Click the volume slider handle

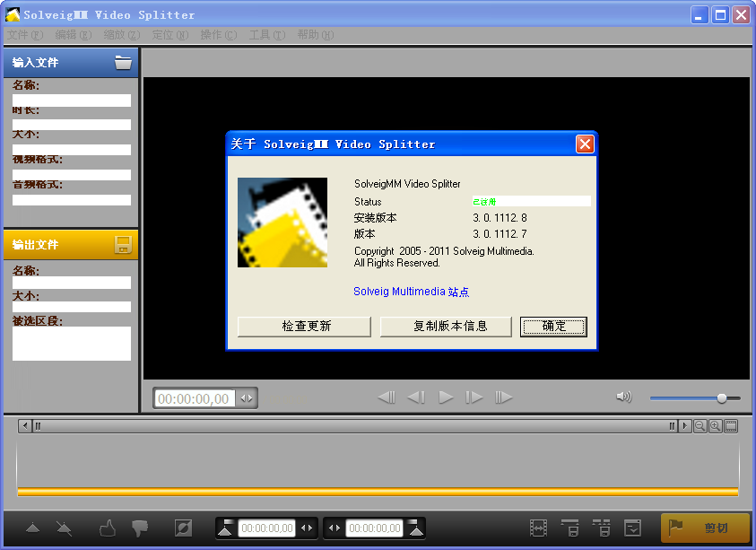722,397
